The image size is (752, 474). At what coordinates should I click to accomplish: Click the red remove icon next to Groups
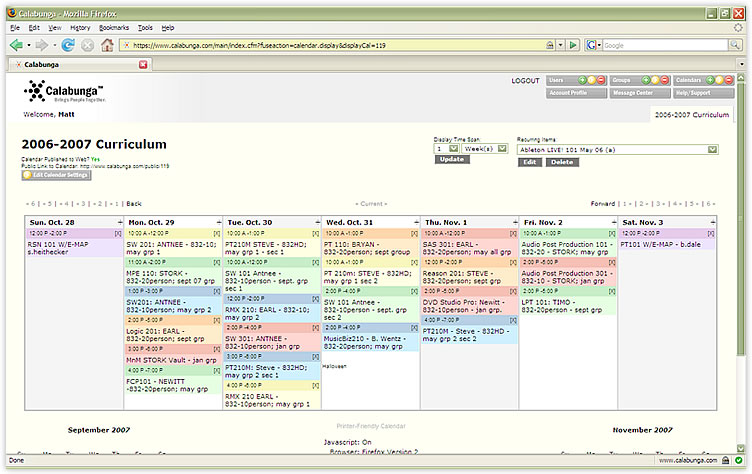(665, 79)
